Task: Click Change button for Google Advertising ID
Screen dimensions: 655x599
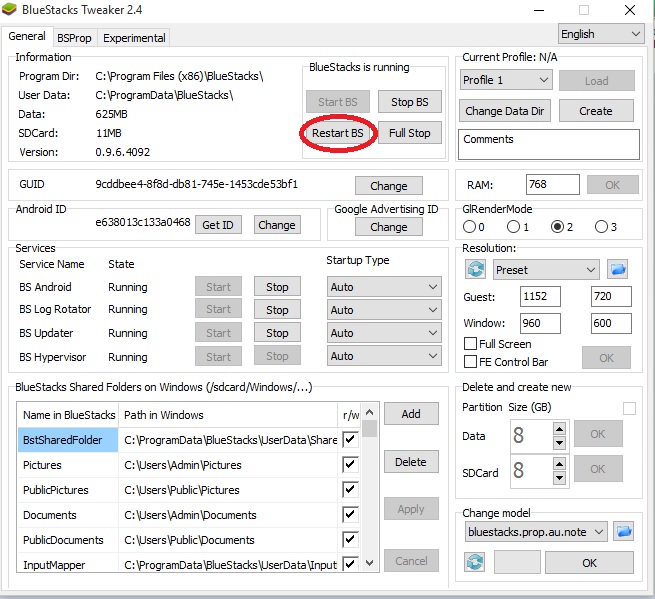Action: click(389, 227)
